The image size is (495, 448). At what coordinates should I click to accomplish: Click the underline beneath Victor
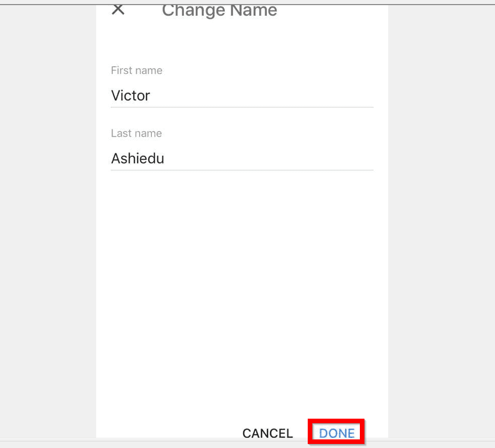point(242,107)
